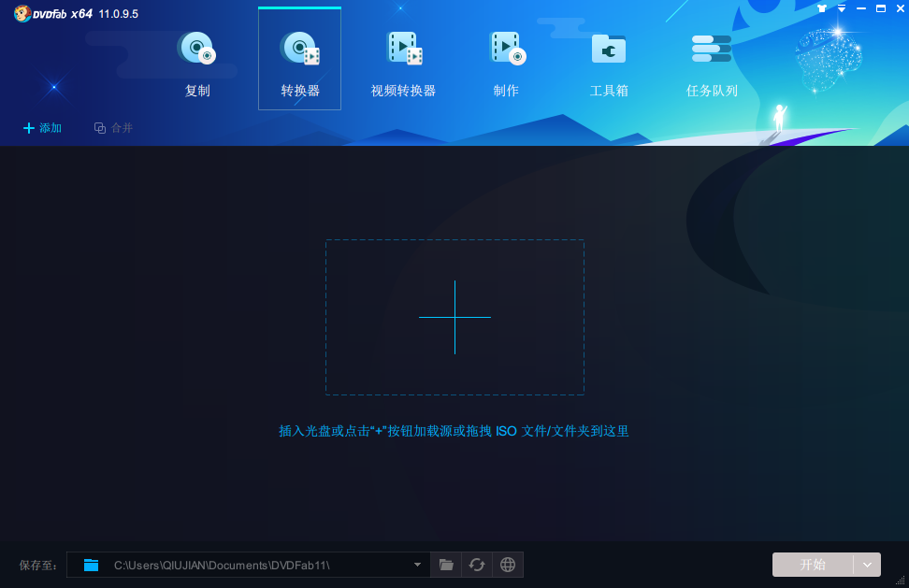Click the globe network icon

508,565
